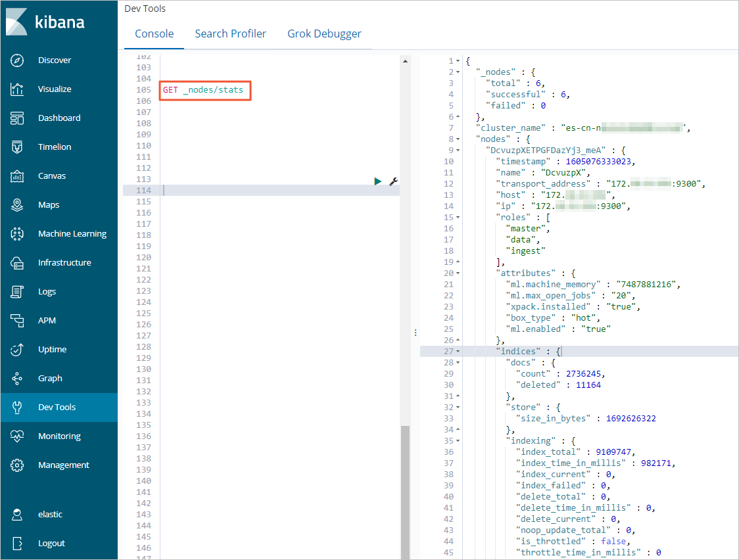Collapse root object fold arrow line 1
Screen dimensions: 739x560
[x=458, y=60]
